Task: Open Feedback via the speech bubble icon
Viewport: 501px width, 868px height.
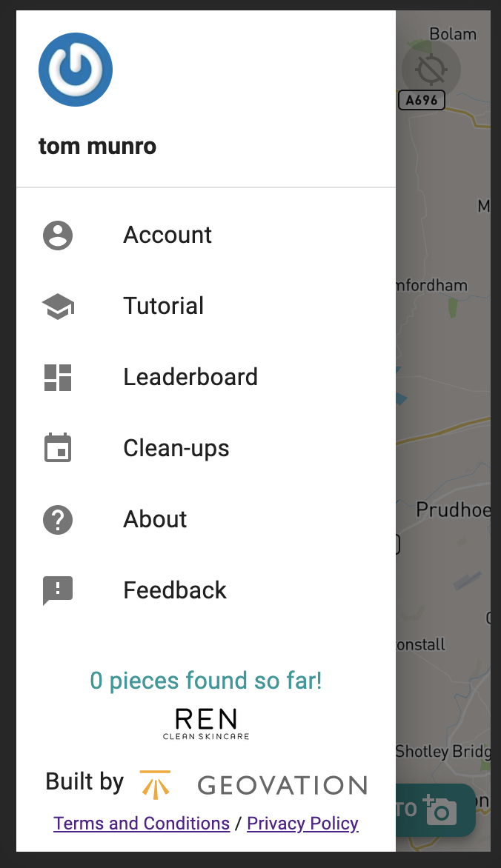Action: tap(58, 590)
